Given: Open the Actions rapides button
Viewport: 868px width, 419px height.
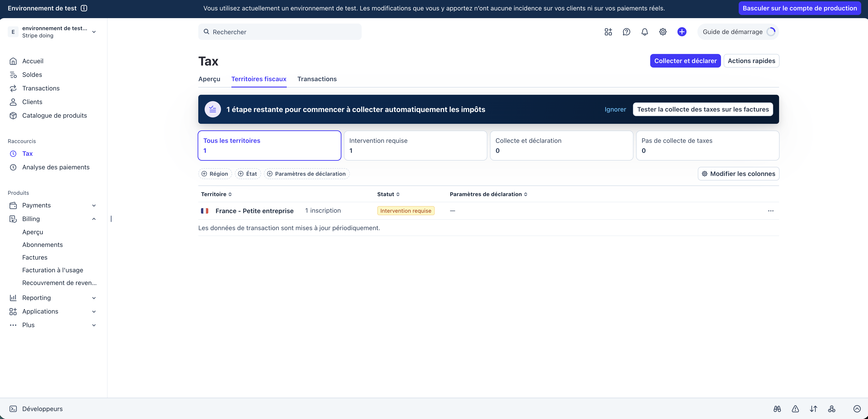Looking at the screenshot, I should tap(751, 61).
